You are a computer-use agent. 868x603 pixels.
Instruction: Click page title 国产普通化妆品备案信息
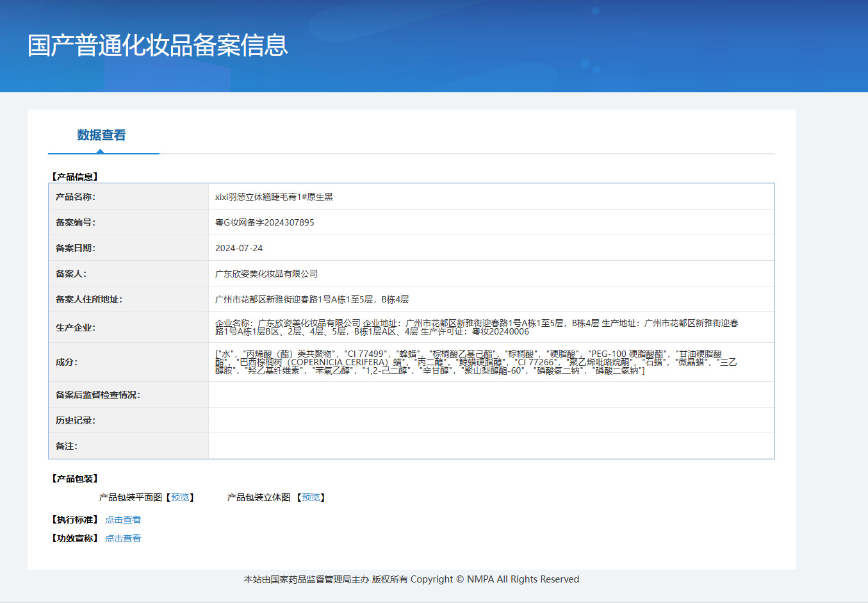coord(158,45)
